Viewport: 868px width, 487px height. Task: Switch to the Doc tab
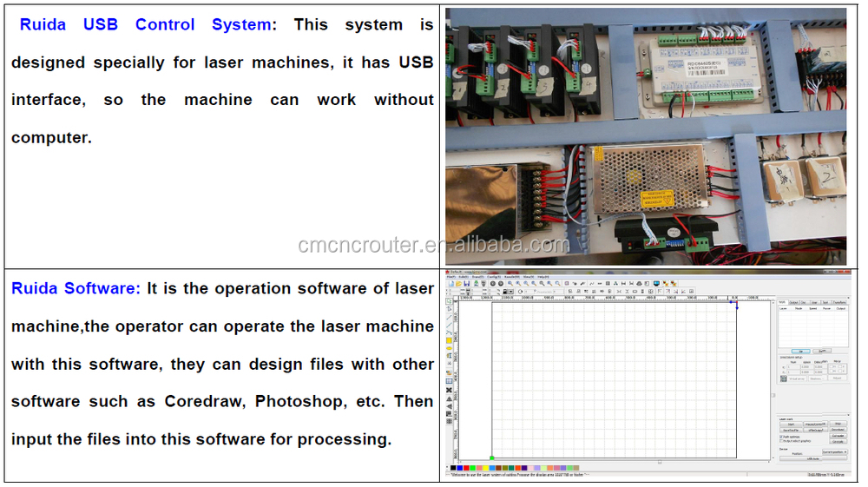pos(803,303)
